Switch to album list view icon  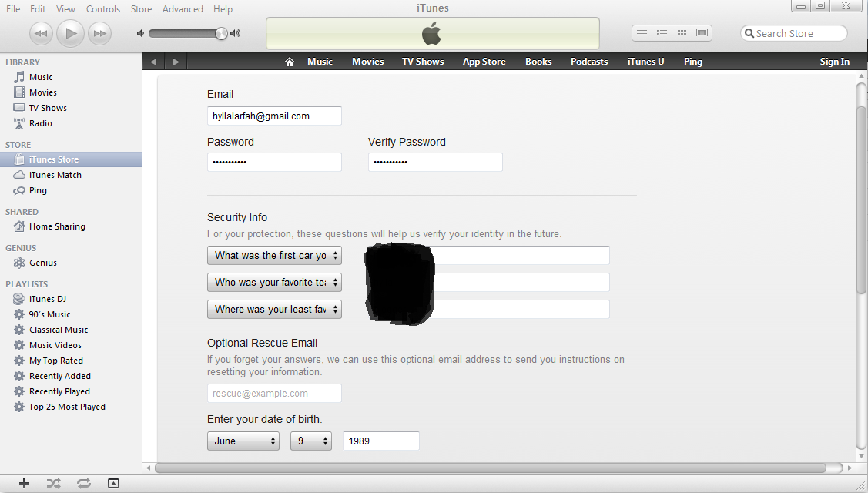point(662,33)
